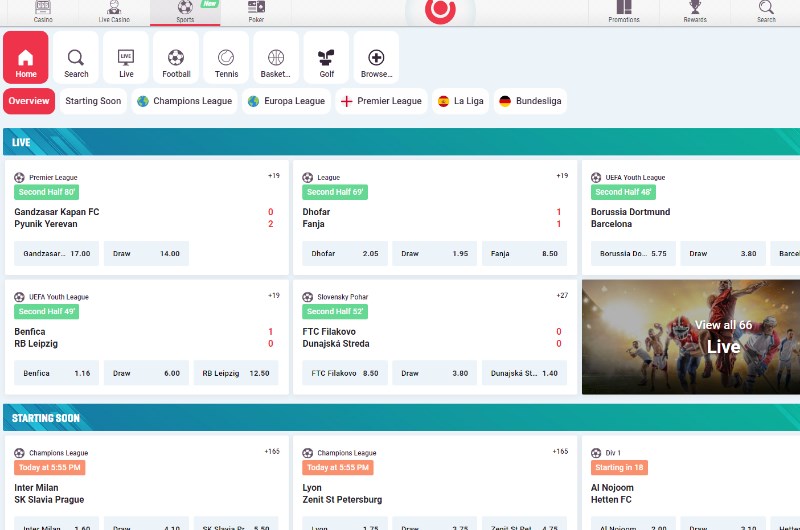Bet on FTC Filakovo at 8.50
This screenshot has width=800, height=530.
click(345, 373)
